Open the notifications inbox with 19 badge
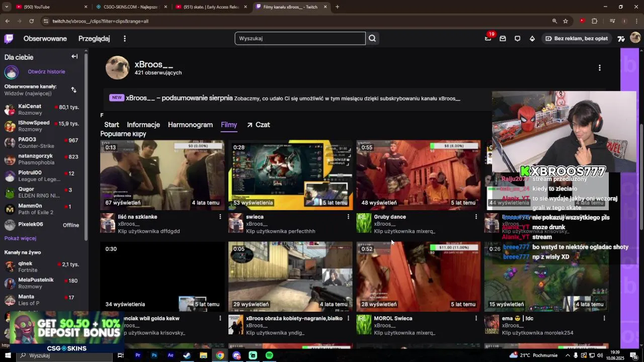Viewport: 644px width, 362px height. coord(488,38)
